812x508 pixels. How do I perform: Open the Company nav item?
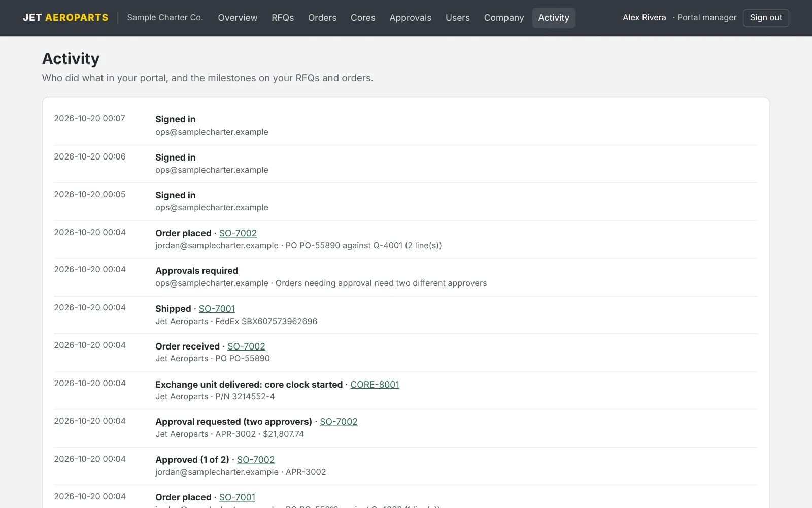504,18
